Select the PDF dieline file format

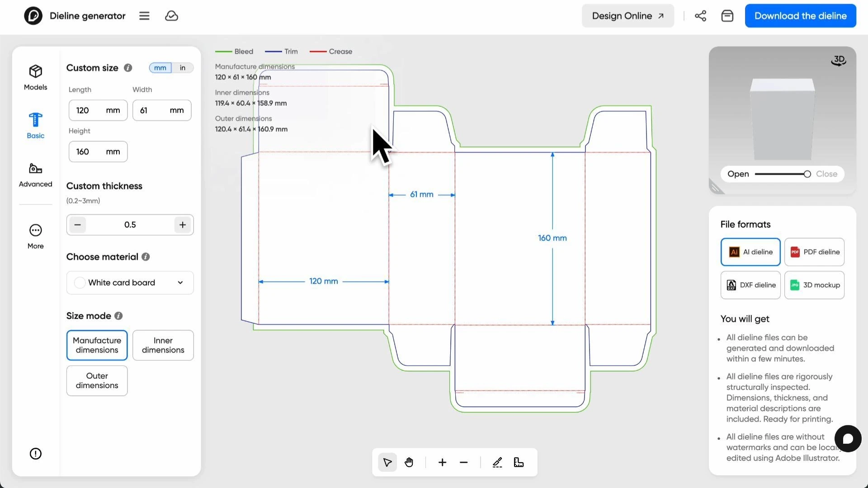814,252
